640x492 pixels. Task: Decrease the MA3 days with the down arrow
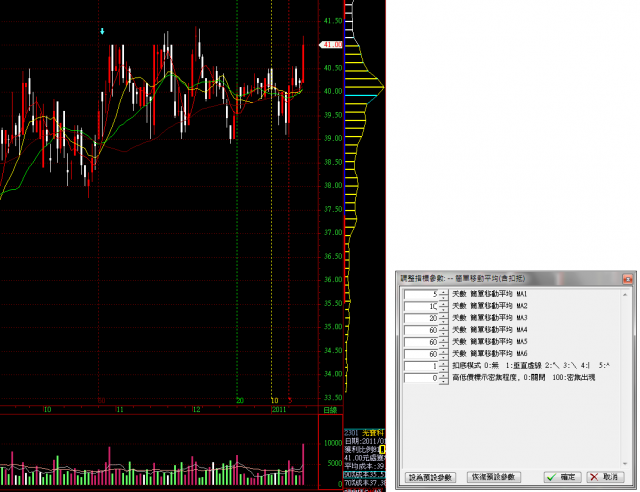(444, 321)
